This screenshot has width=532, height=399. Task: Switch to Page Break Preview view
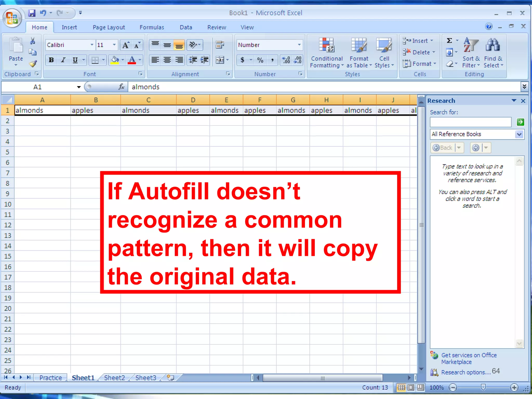tap(421, 388)
